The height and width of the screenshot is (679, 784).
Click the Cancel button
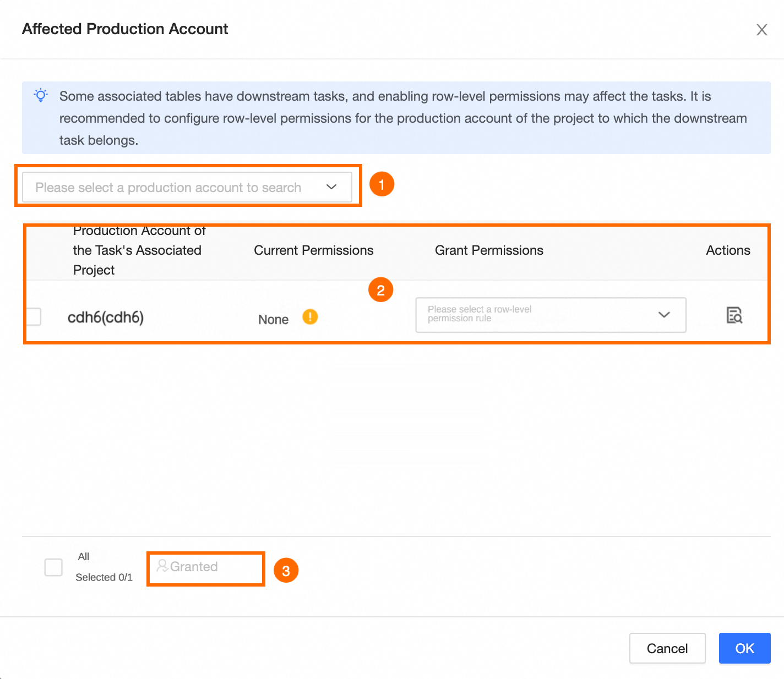pos(667,648)
